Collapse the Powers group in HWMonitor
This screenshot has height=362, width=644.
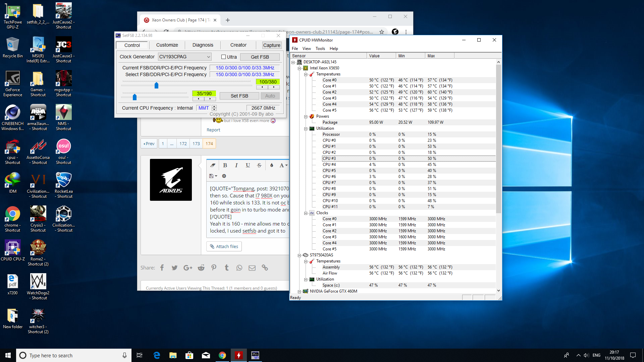(x=306, y=116)
